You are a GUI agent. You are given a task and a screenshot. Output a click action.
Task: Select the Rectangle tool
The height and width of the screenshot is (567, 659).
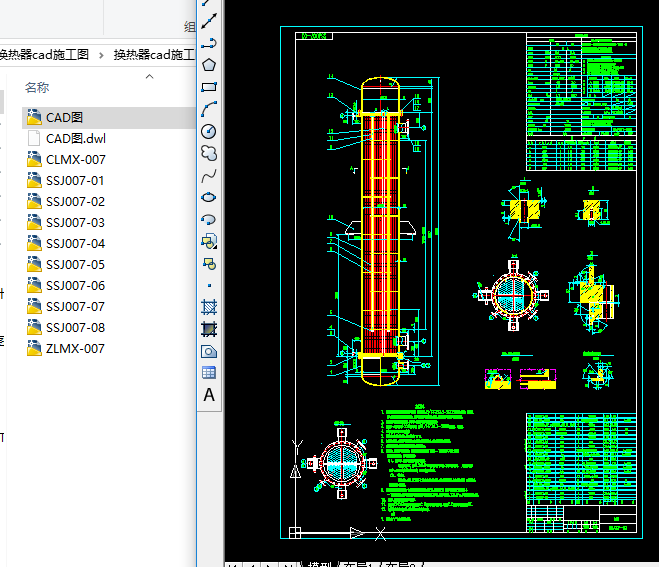(209, 87)
